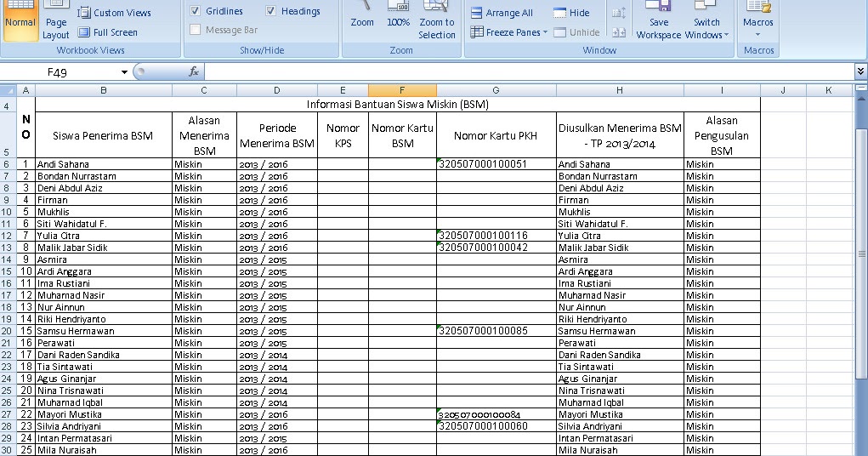Click 'Dani Raden Sandika' in column B
The height and width of the screenshot is (456, 868).
(x=104, y=355)
